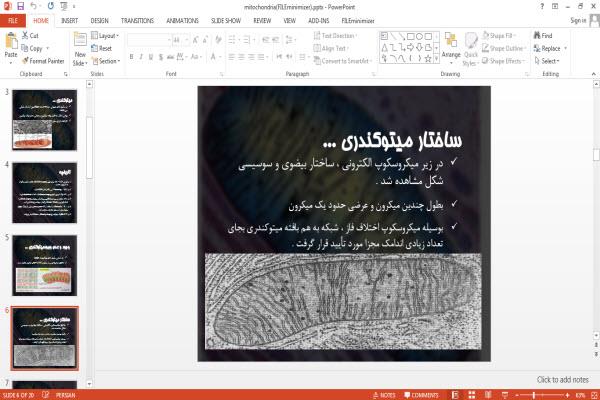Open the Shape Fill dropdown
This screenshot has height=400, width=600.
[499, 36]
